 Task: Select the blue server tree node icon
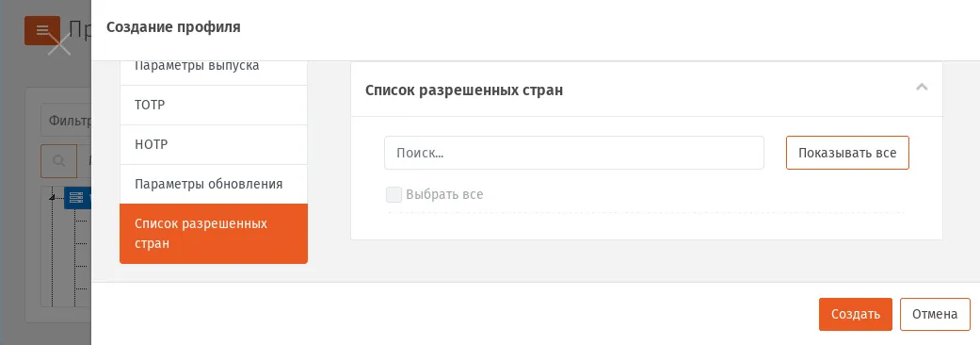point(76,198)
